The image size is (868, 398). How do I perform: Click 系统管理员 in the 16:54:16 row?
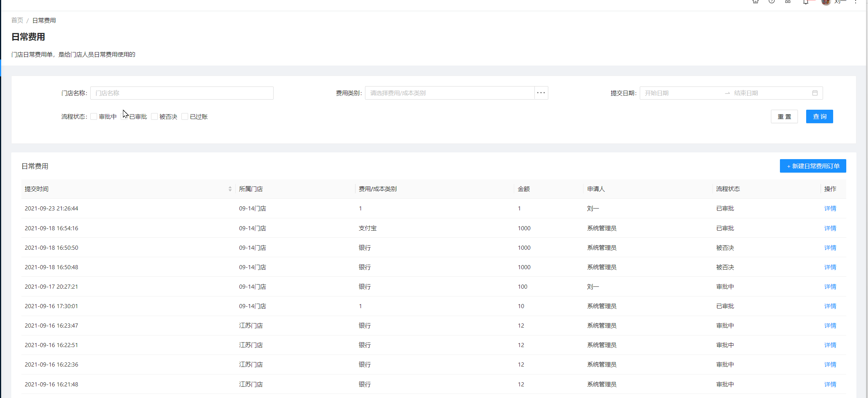602,228
